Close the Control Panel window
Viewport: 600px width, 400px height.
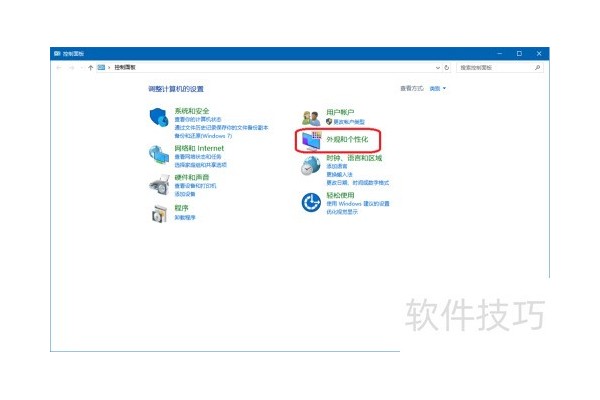pyautogui.click(x=539, y=54)
